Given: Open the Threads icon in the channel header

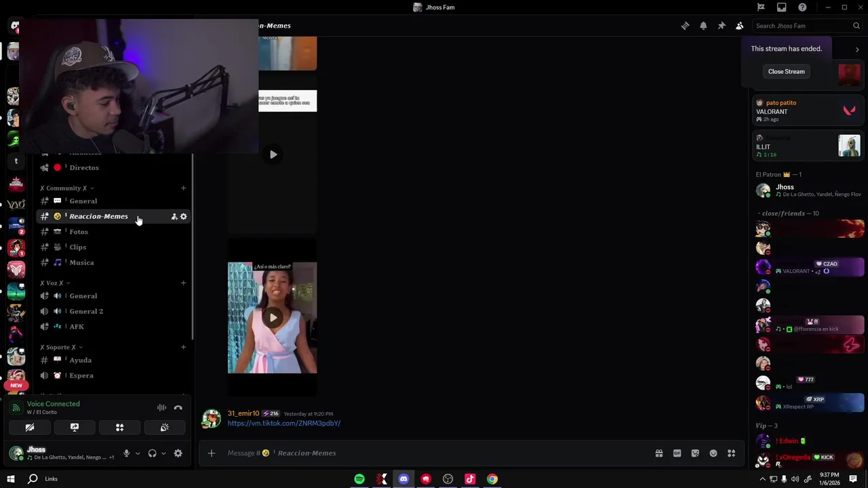Looking at the screenshot, I should click(685, 26).
